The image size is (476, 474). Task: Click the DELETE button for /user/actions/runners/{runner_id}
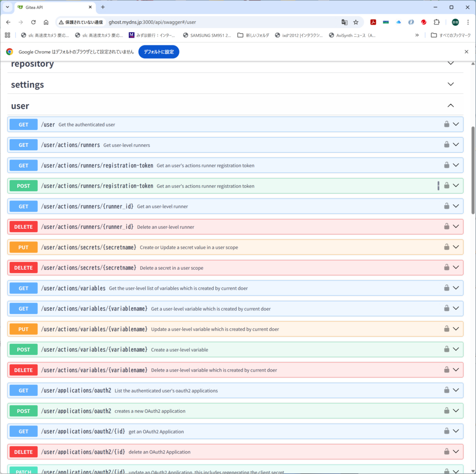(x=23, y=227)
